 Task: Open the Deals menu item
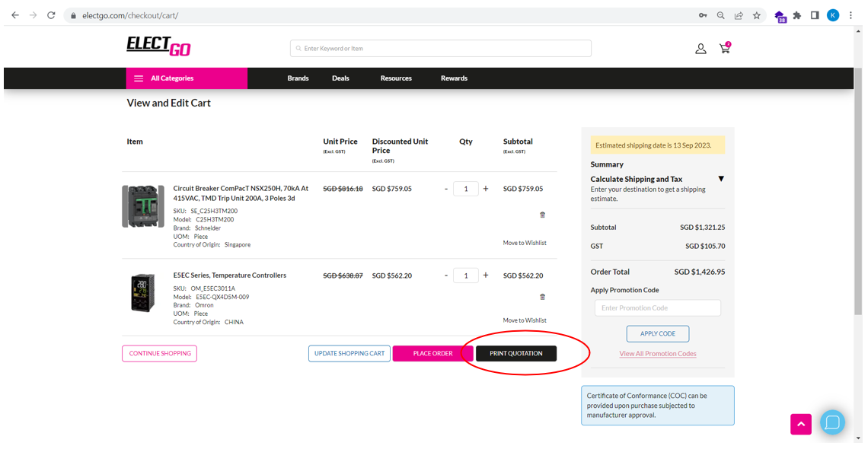click(340, 78)
